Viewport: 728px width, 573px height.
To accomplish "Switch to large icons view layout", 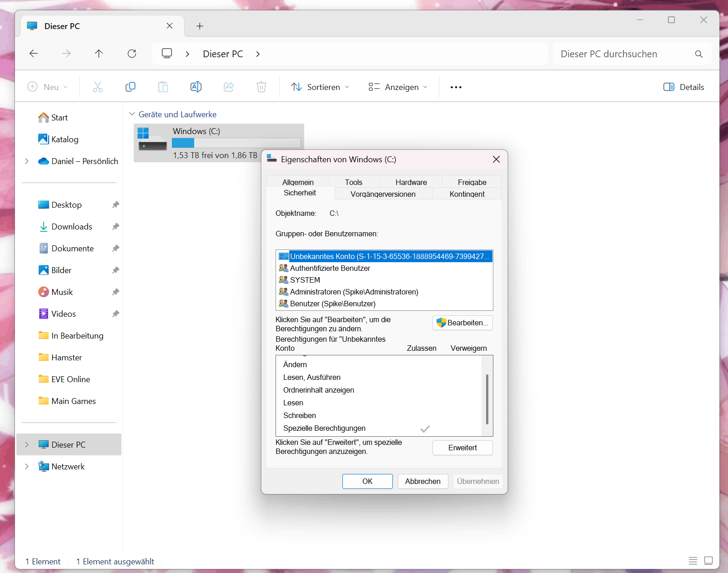I will tap(708, 561).
